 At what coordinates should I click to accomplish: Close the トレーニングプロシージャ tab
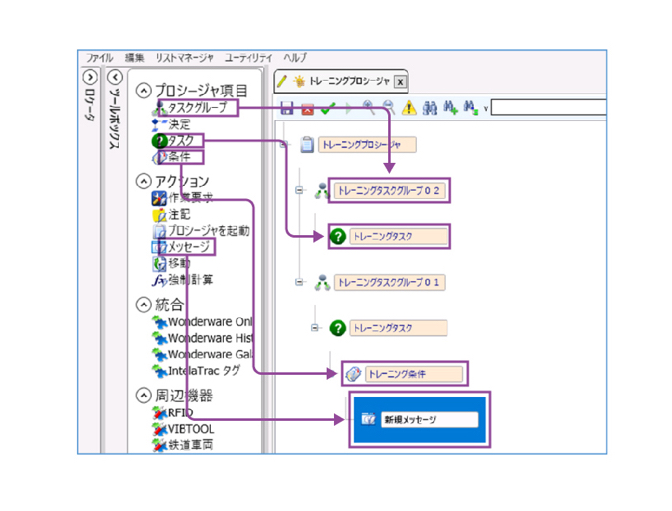401,81
